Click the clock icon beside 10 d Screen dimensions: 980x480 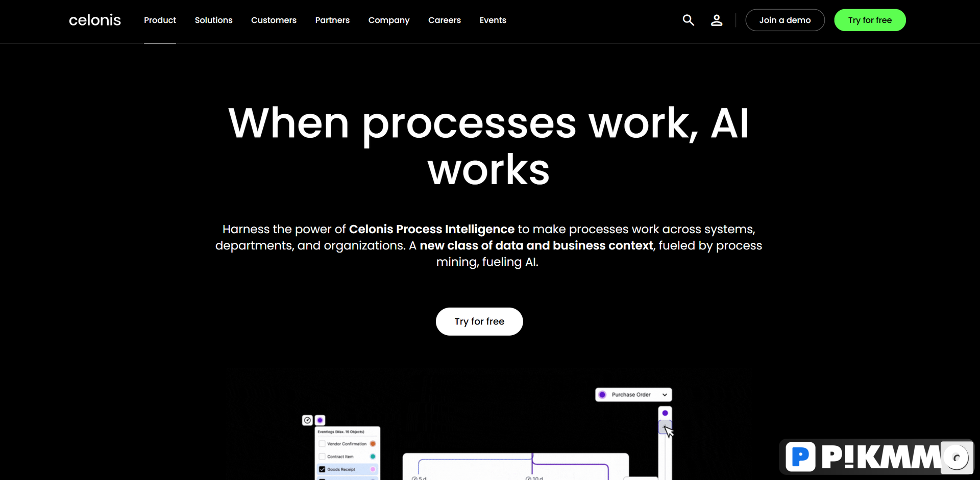528,478
